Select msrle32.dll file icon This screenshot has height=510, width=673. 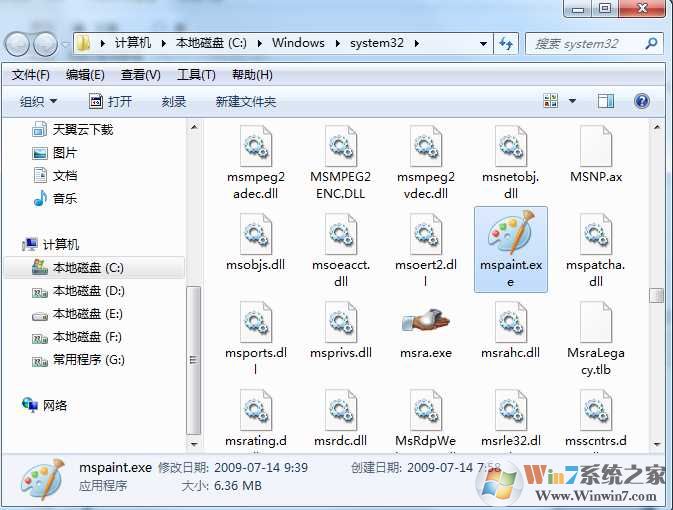pyautogui.click(x=510, y=410)
